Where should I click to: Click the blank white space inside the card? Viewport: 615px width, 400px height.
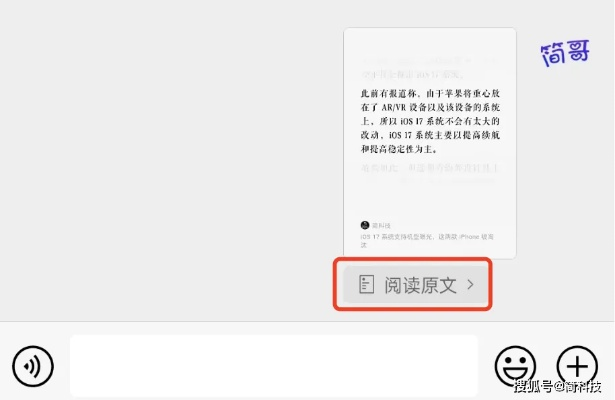tap(430, 200)
